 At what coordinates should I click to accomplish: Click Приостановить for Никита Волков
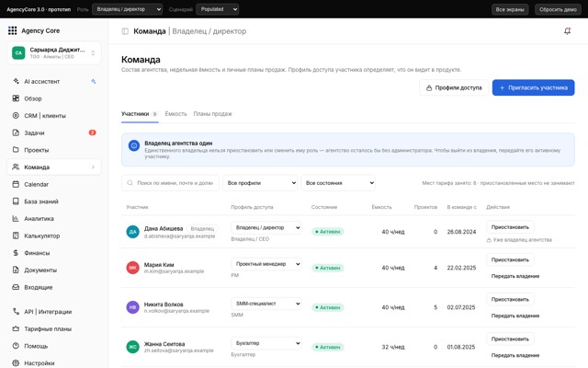[510, 299]
